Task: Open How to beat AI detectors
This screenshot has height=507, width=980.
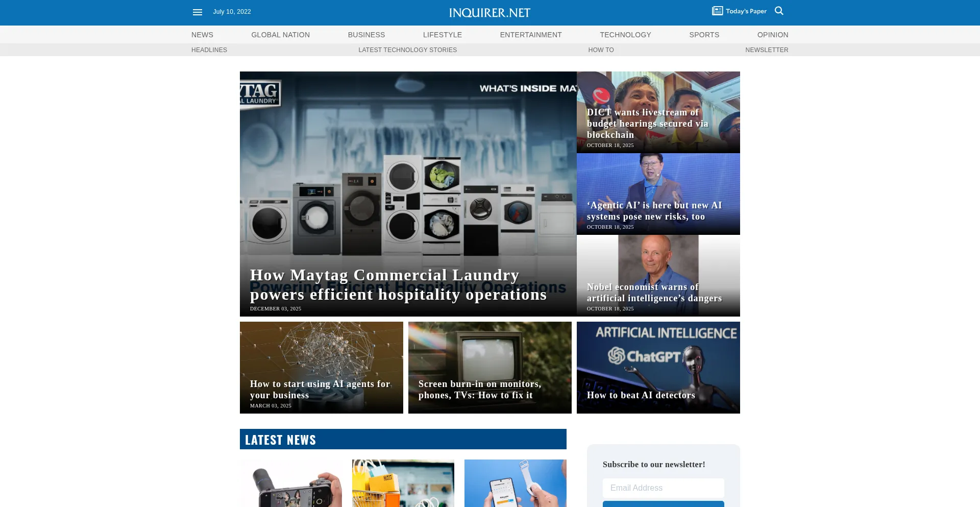Action: point(641,395)
